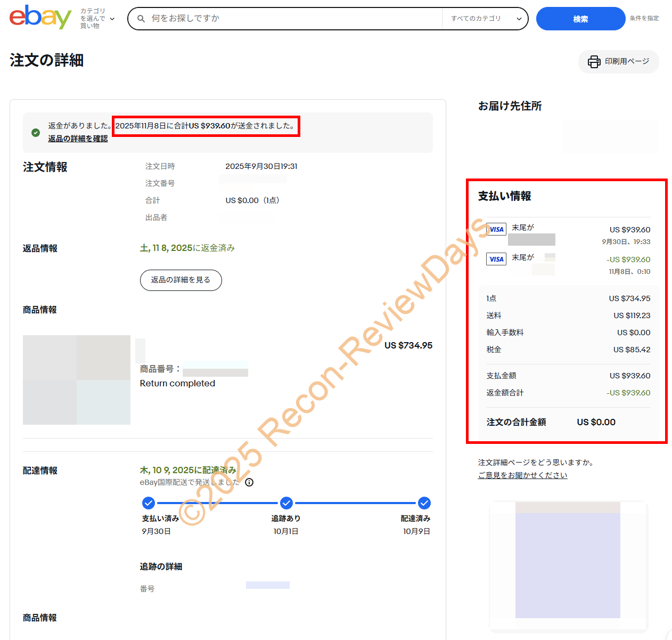
Task: Click the 送料 US $119.23 amount
Action: [x=632, y=315]
